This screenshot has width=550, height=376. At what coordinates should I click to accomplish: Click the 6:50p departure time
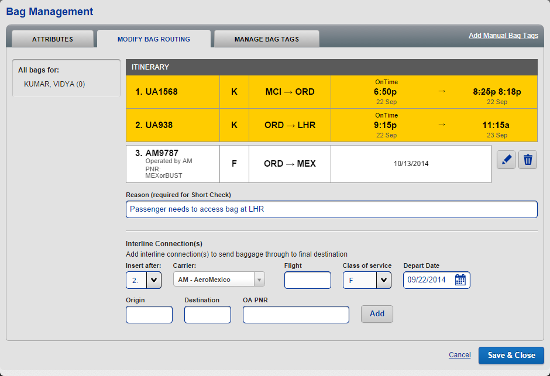pyautogui.click(x=385, y=92)
